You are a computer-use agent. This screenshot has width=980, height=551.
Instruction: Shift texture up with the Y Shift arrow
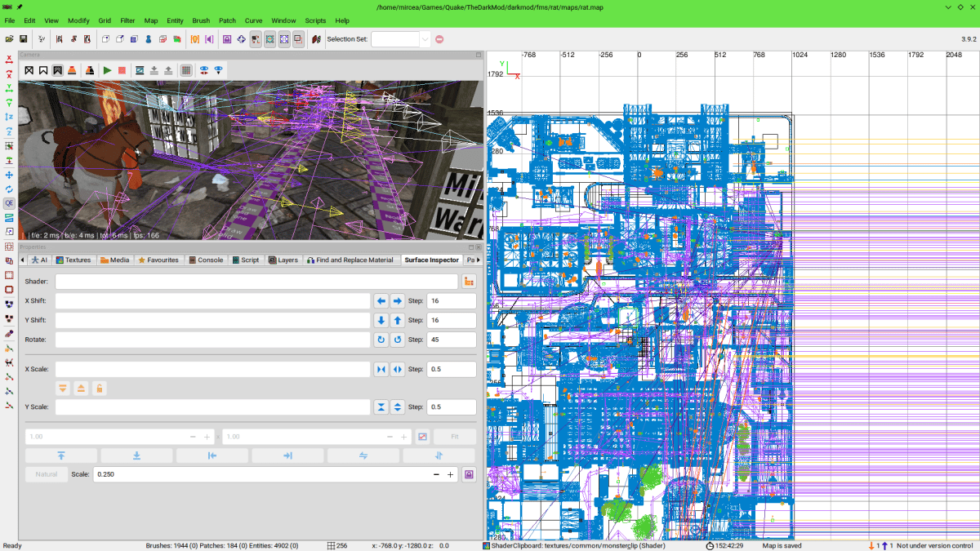pos(397,321)
